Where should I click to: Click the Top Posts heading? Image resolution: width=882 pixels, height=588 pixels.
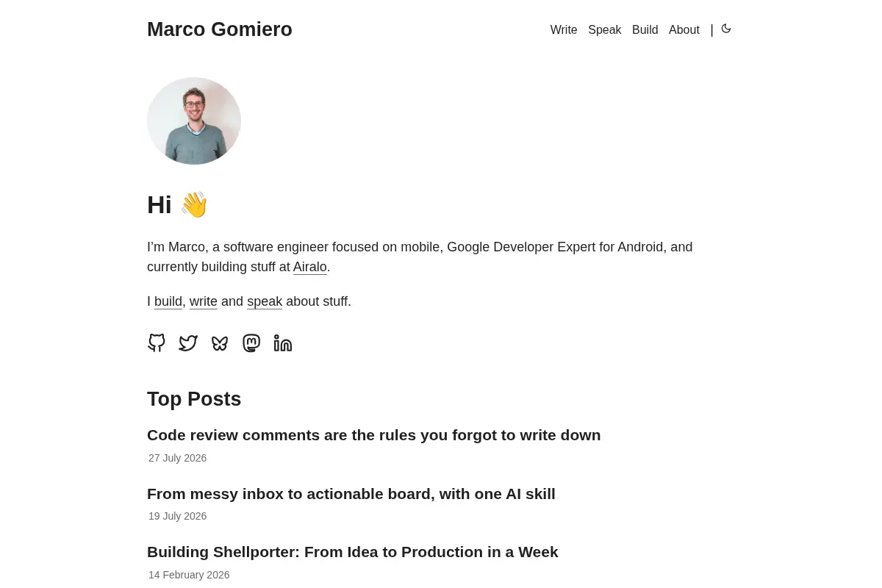click(x=194, y=399)
